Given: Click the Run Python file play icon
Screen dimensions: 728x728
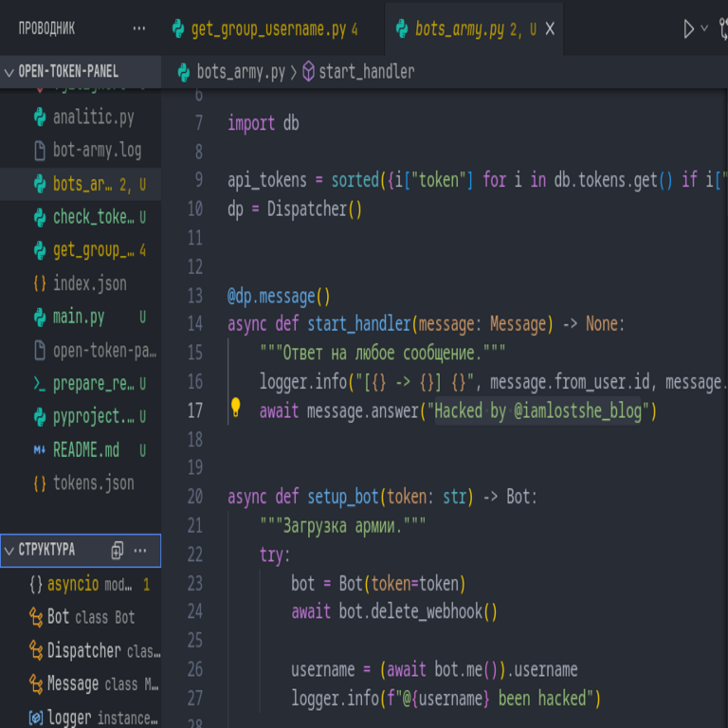Looking at the screenshot, I should point(688,29).
